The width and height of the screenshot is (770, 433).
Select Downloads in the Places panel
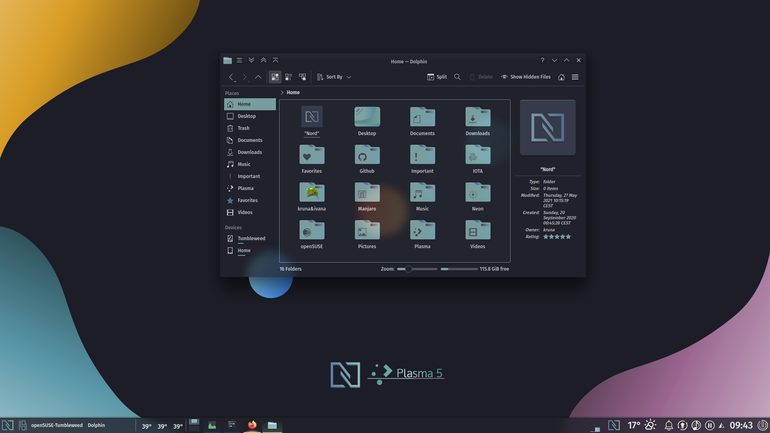[250, 152]
